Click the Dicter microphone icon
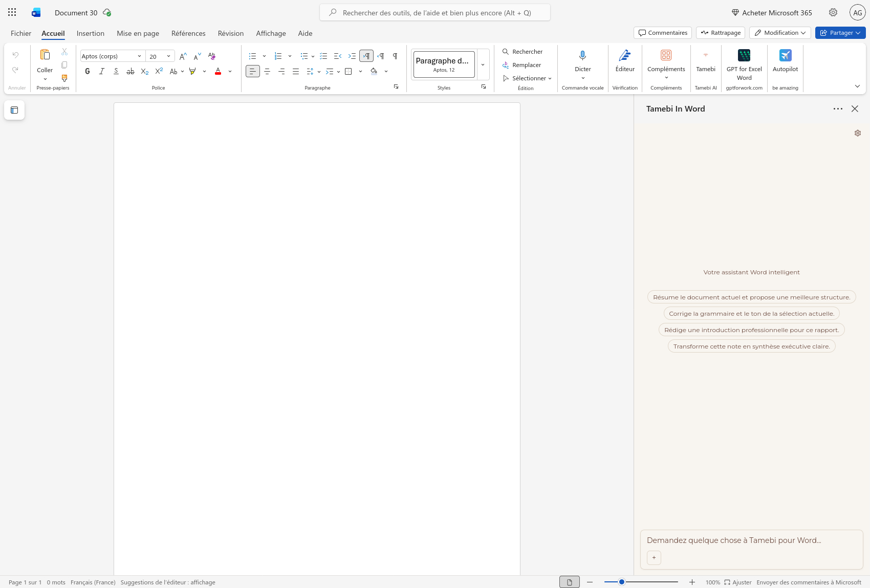 [582, 55]
